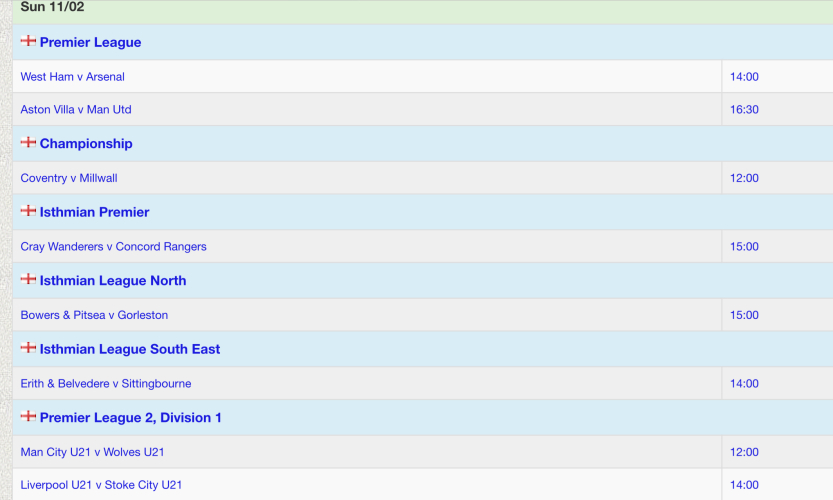The height and width of the screenshot is (500, 833).
Task: Click the flag icon beside Isthmian League North
Action: point(28,280)
